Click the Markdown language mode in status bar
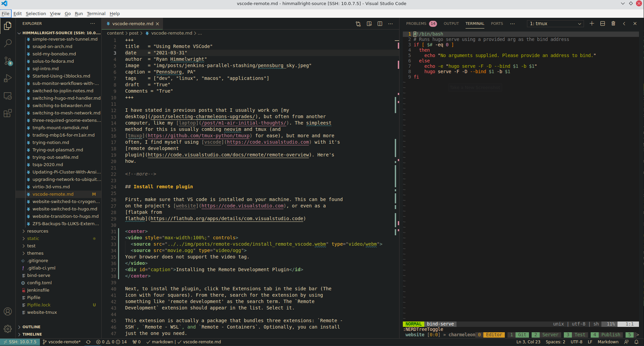Screen dimensions: 644x346 608,342
